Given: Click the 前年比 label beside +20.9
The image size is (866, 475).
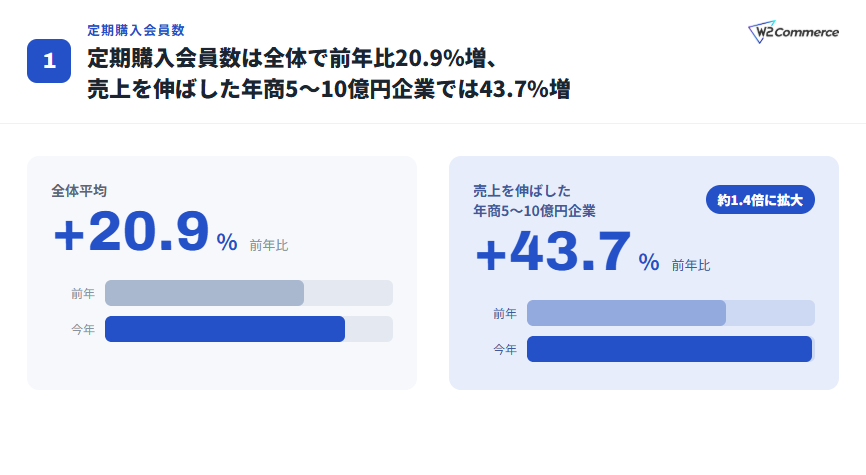Looking at the screenshot, I should coord(269,245).
